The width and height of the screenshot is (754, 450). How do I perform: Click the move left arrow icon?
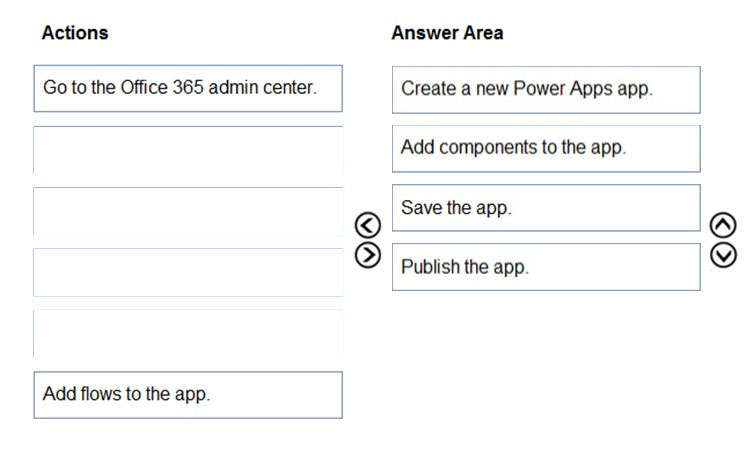click(x=368, y=225)
